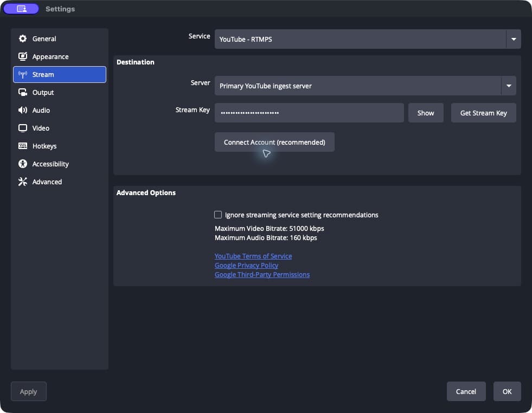This screenshot has width=532, height=413.
Task: Open Advanced settings section
Action: pyautogui.click(x=59, y=182)
